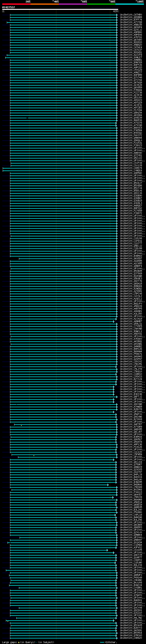
Task: Click hit label UniRef100_Q4R5Q0
Action: [131, 173]
